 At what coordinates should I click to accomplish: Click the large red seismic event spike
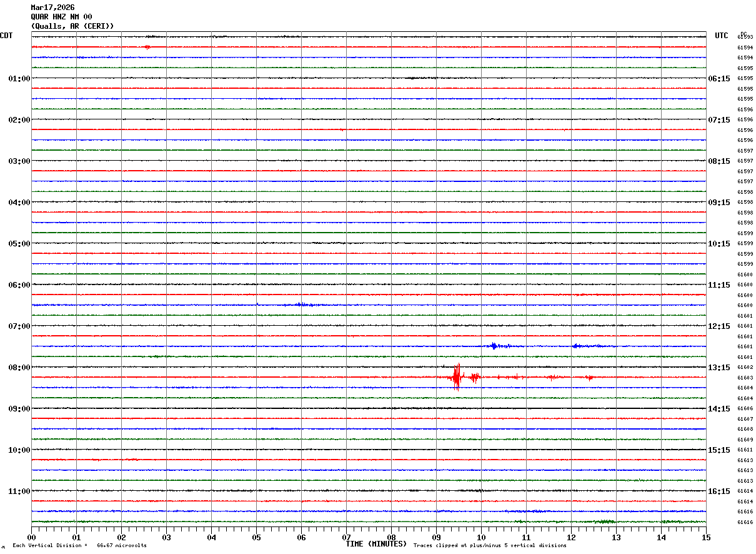pos(457,376)
